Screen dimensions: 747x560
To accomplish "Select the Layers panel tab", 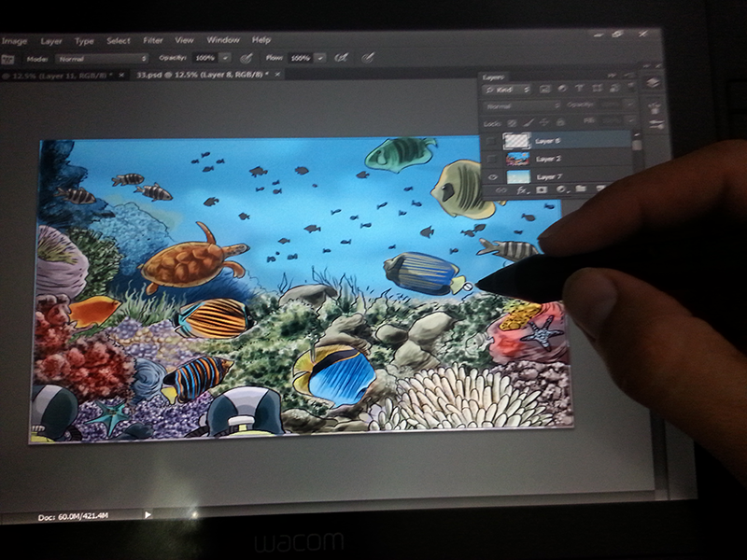I will pos(493,77).
